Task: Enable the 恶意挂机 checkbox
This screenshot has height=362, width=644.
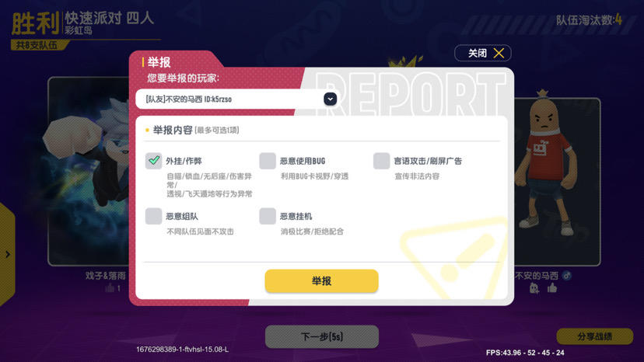Action: 268,216
